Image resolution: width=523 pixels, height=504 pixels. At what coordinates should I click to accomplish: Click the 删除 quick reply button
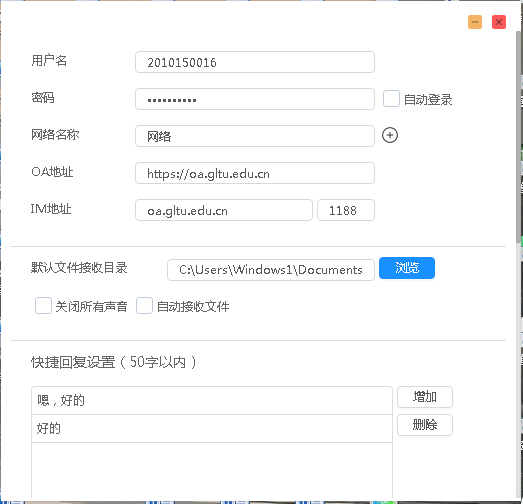coord(425,425)
